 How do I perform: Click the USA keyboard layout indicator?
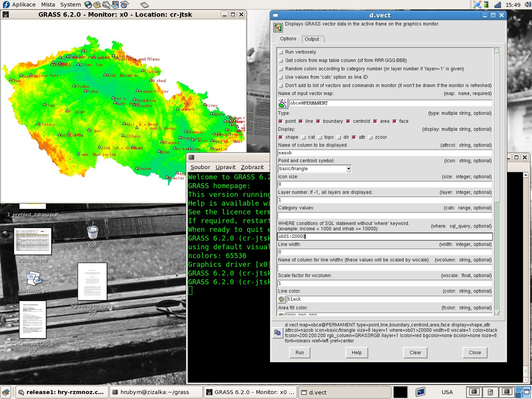tap(447, 392)
